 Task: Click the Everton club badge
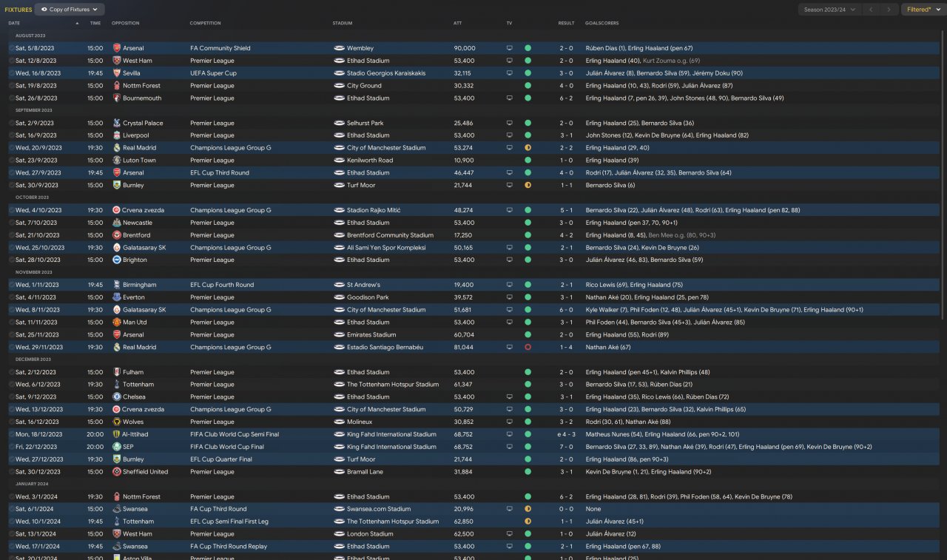[x=117, y=297]
